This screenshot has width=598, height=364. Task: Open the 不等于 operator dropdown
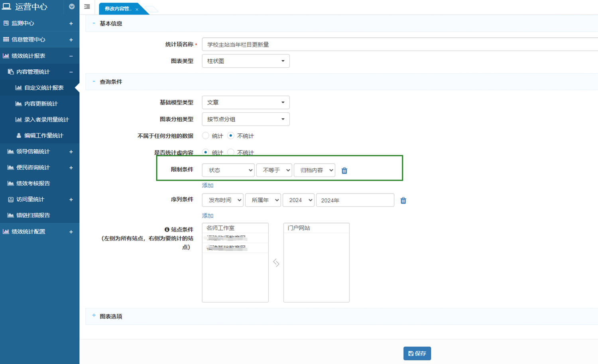(x=274, y=170)
